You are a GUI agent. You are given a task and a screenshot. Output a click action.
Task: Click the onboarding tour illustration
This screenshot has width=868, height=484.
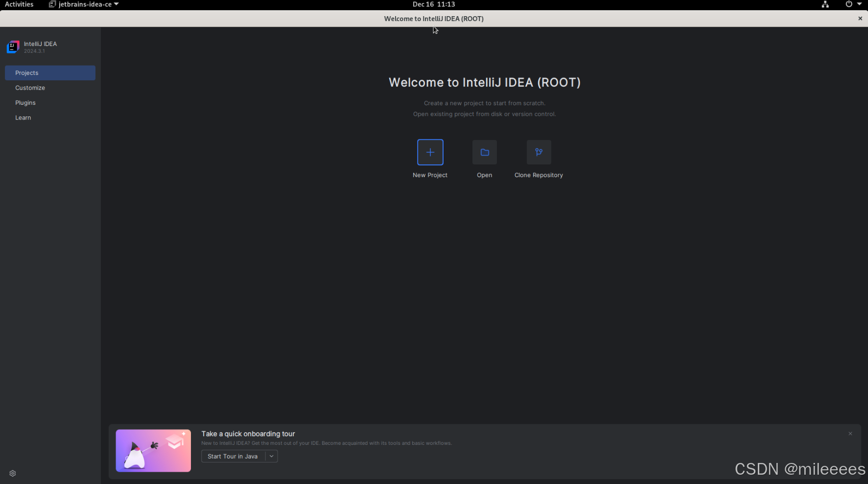(x=153, y=450)
